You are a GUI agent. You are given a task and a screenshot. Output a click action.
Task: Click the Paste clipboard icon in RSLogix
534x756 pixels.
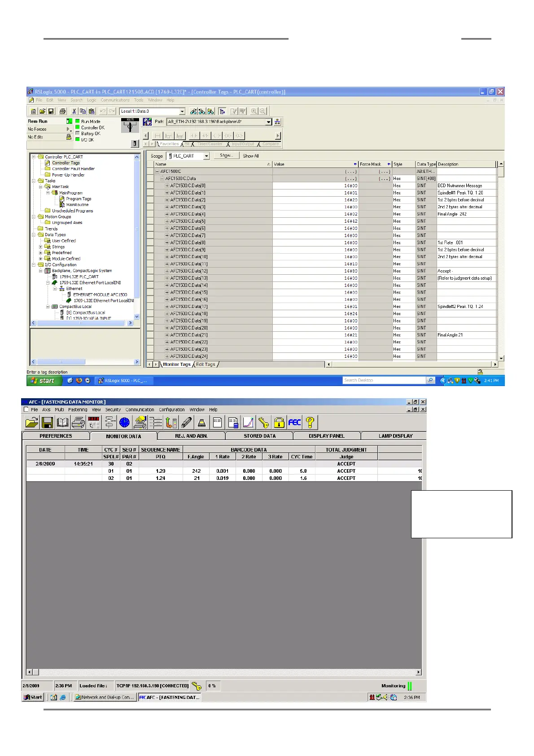(x=92, y=111)
